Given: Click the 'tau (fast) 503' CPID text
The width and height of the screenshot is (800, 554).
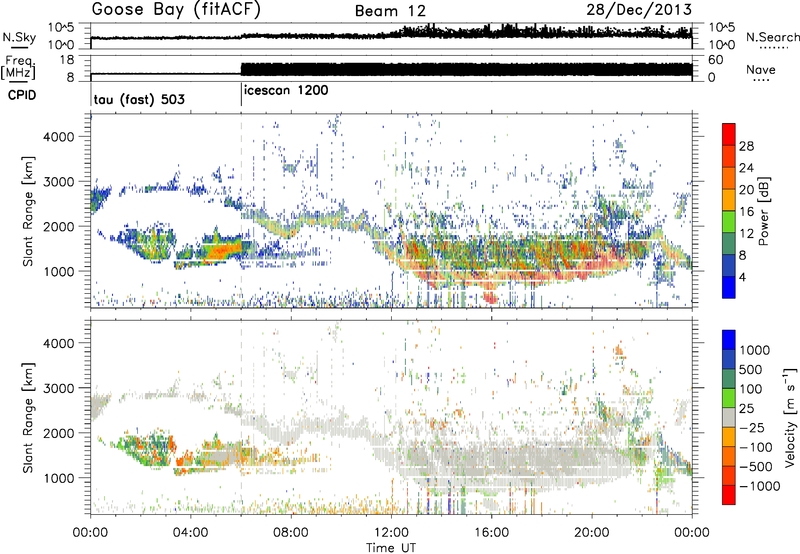Looking at the screenshot, I should tap(139, 99).
